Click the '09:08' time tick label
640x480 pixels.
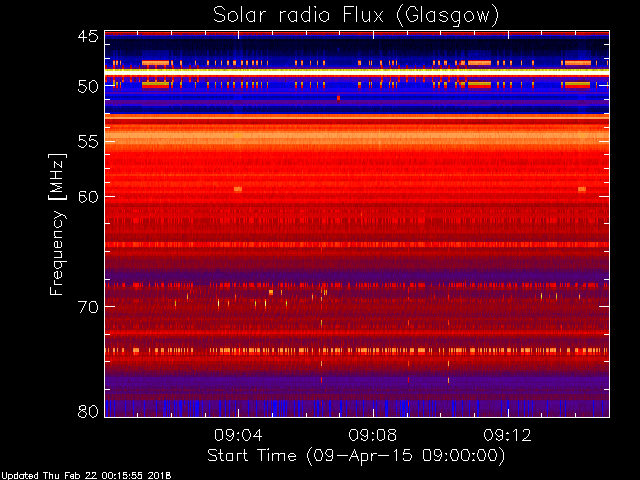point(373,435)
